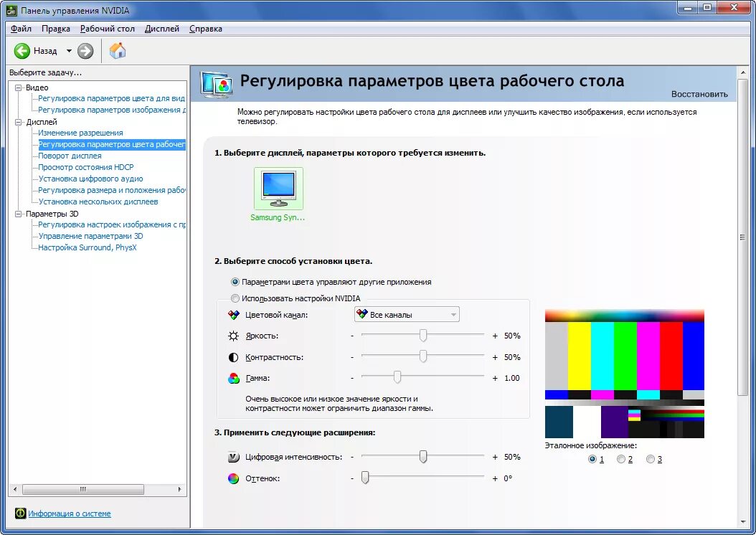756x535 pixels.
Task: Click the Восстановить restore link
Action: point(699,94)
